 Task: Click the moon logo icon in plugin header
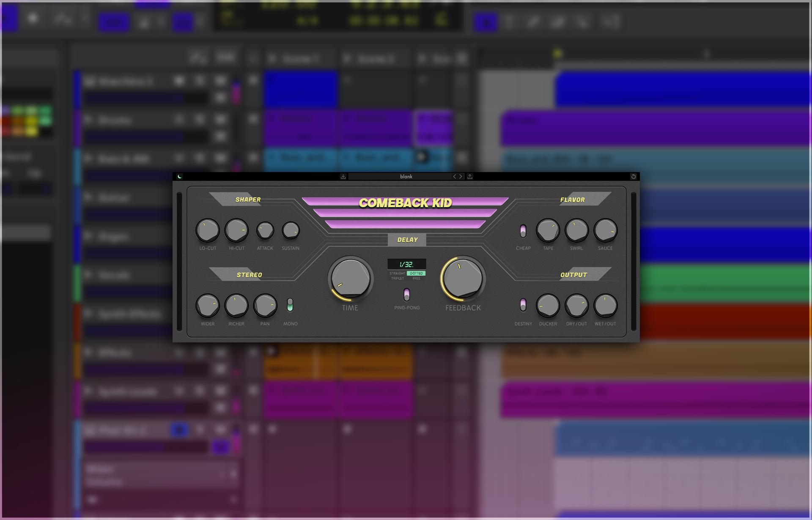[x=180, y=176]
